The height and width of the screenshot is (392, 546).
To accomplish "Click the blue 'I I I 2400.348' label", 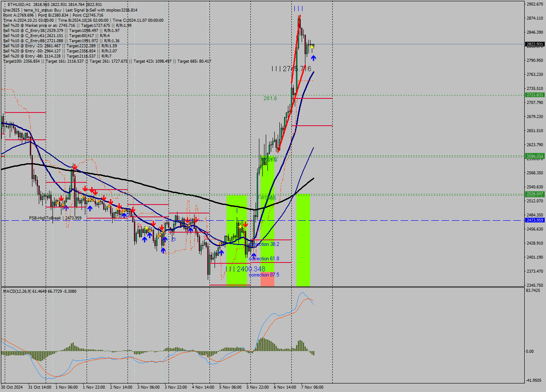I will [245, 269].
